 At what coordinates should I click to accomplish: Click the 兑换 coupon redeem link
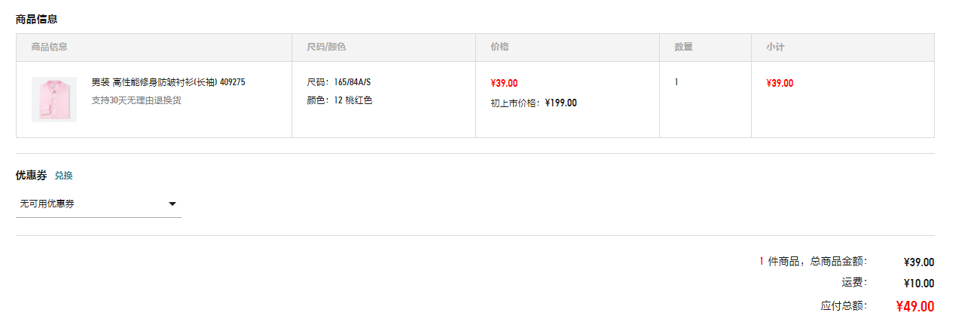pyautogui.click(x=64, y=176)
